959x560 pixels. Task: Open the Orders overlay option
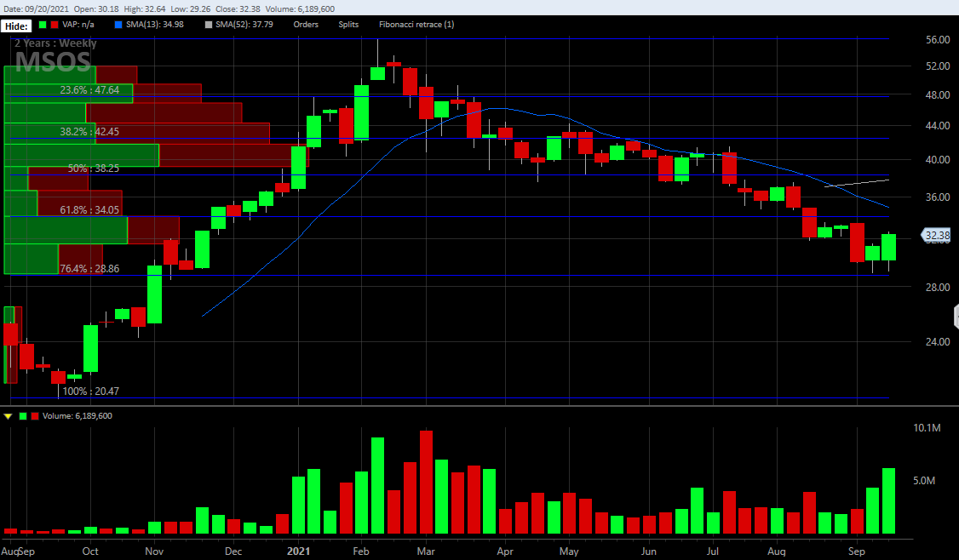(305, 25)
